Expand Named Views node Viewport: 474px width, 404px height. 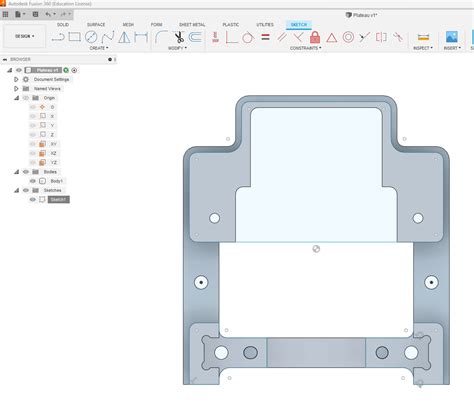[16, 89]
